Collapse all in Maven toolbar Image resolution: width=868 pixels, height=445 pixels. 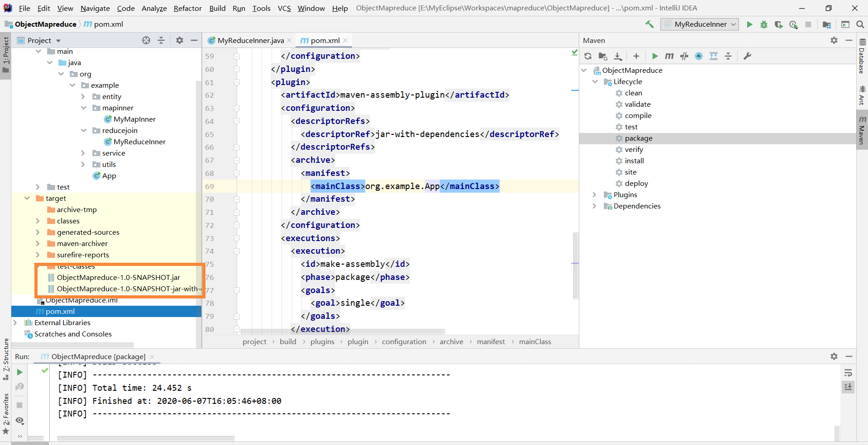(x=728, y=56)
